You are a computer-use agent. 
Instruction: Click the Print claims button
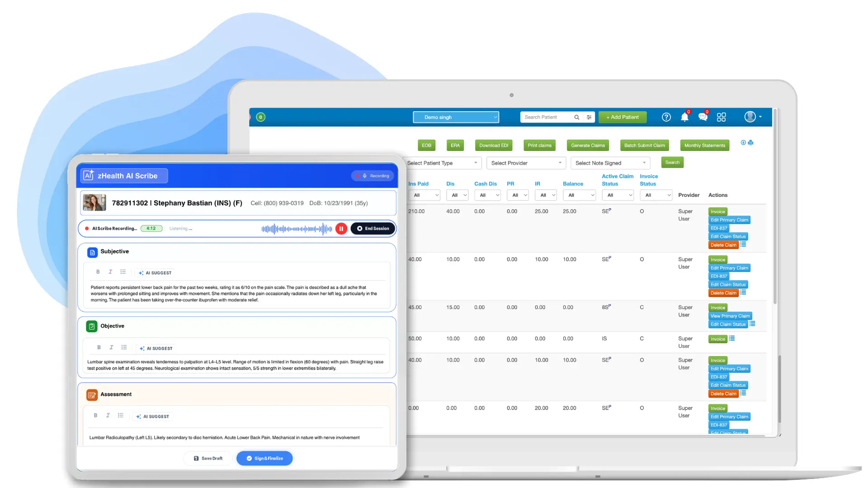pyautogui.click(x=539, y=145)
